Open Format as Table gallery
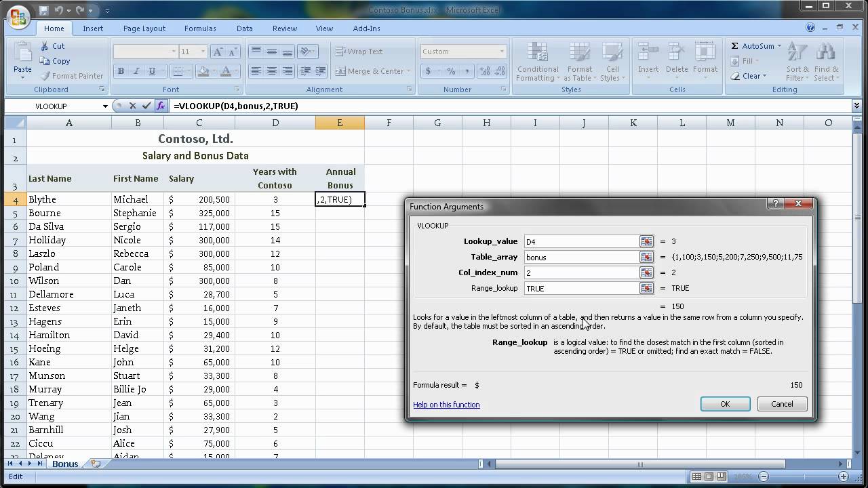Screen dimensions: 868x488 tap(580, 62)
